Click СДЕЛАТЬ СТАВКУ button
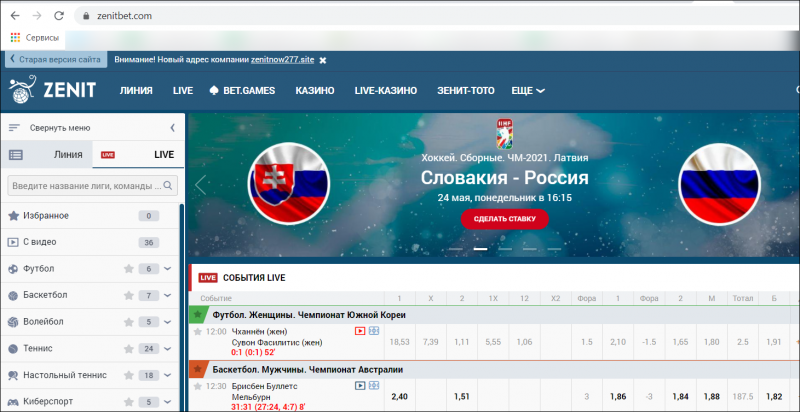Viewport: 800px width, 412px height. (505, 219)
